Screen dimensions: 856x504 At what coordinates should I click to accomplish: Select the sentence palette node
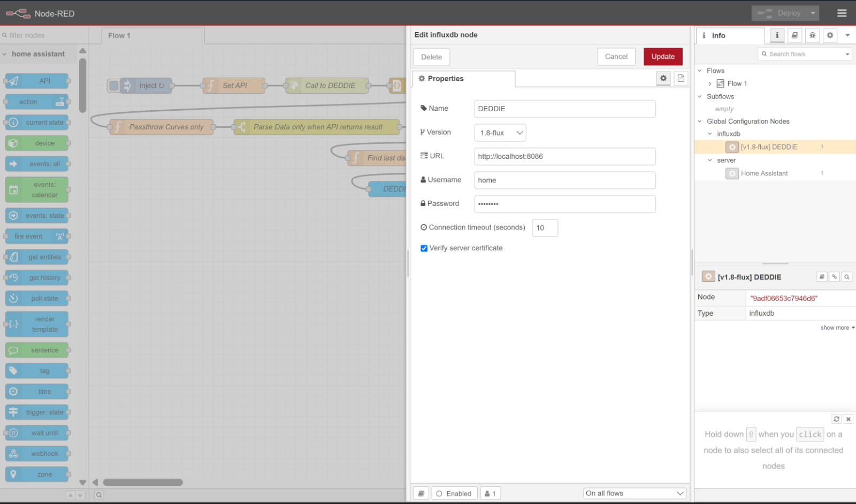click(37, 350)
